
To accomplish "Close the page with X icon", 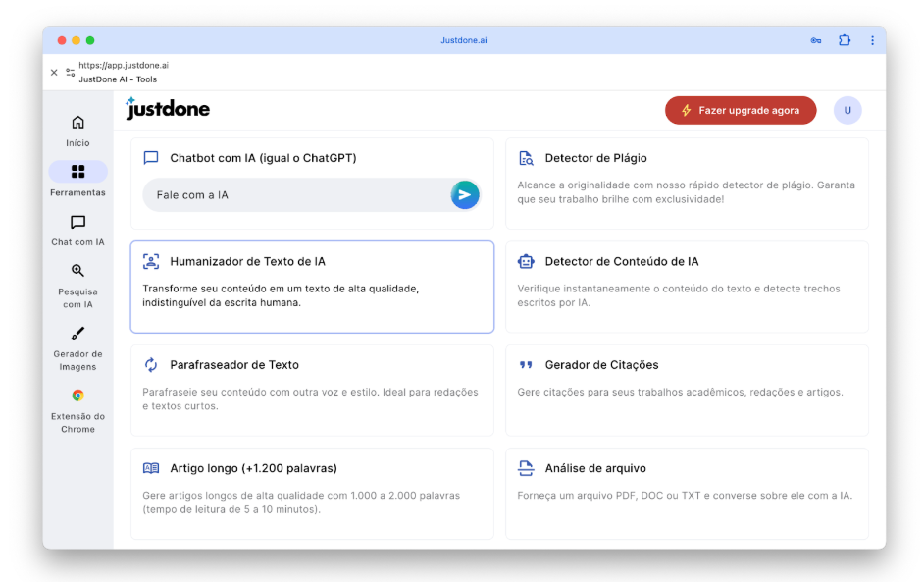I will click(x=54, y=73).
